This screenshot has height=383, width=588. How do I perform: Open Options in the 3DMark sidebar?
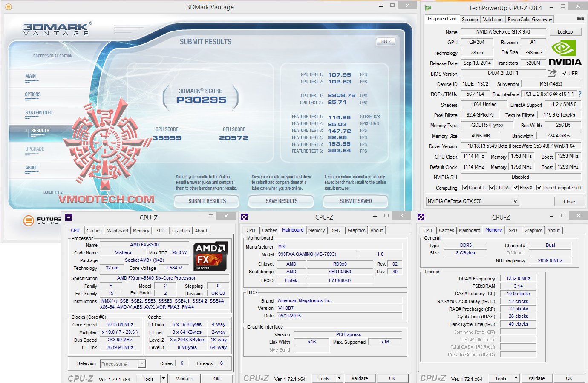click(33, 95)
